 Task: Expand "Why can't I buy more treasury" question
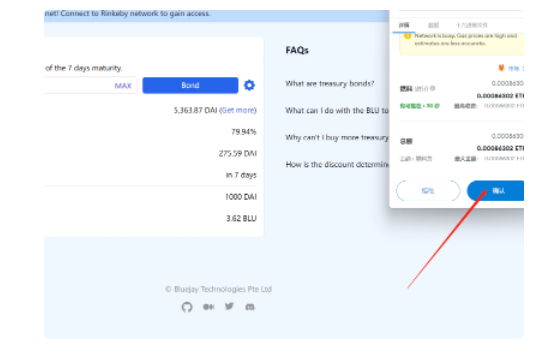click(337, 138)
